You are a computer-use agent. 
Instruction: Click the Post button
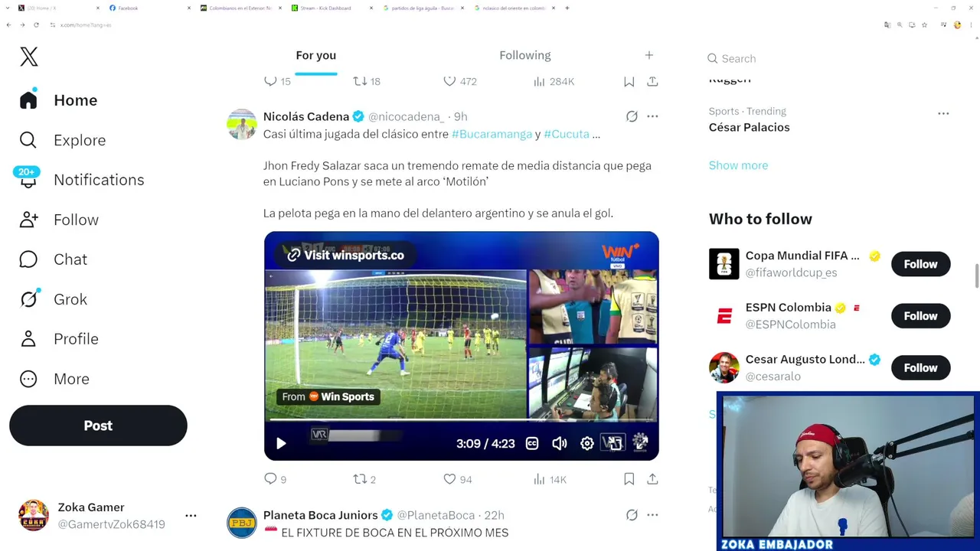98,425
